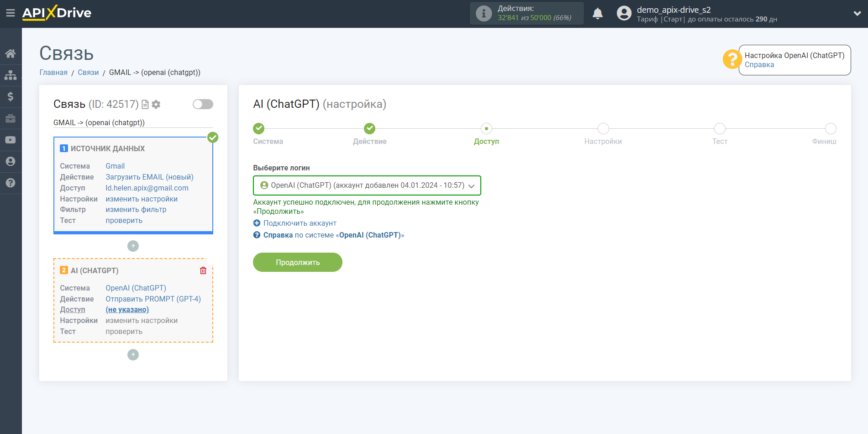Click the yellow help question icon
The image size is (868, 434).
(x=732, y=59)
